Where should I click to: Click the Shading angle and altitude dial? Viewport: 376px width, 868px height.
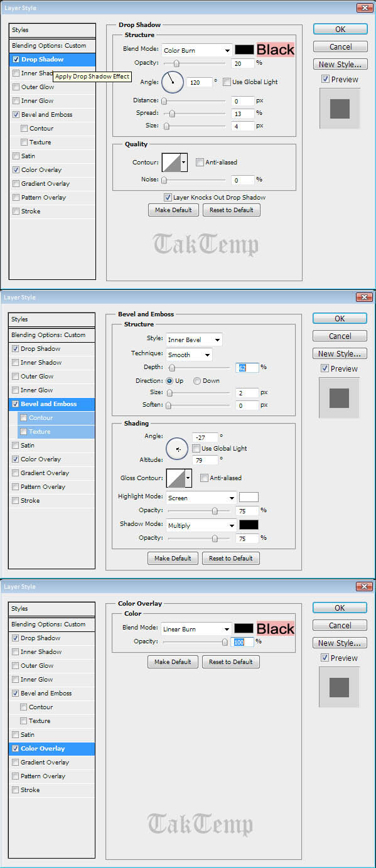(177, 449)
